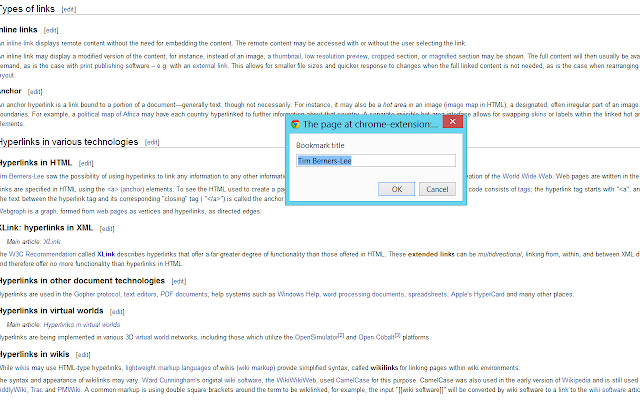Open the spreadsheets link
Viewport: 640px width, 400px height.
(x=427, y=294)
